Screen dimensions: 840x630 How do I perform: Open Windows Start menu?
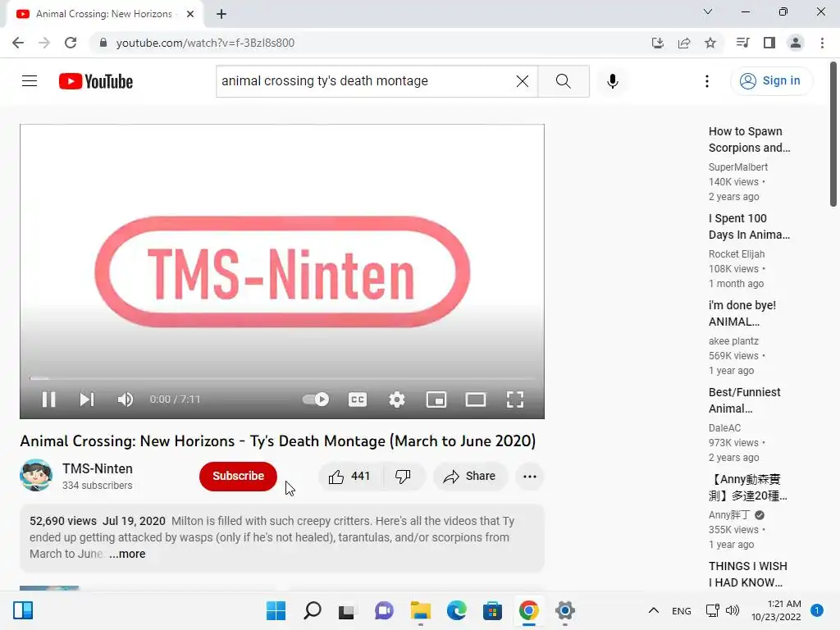[276, 610]
